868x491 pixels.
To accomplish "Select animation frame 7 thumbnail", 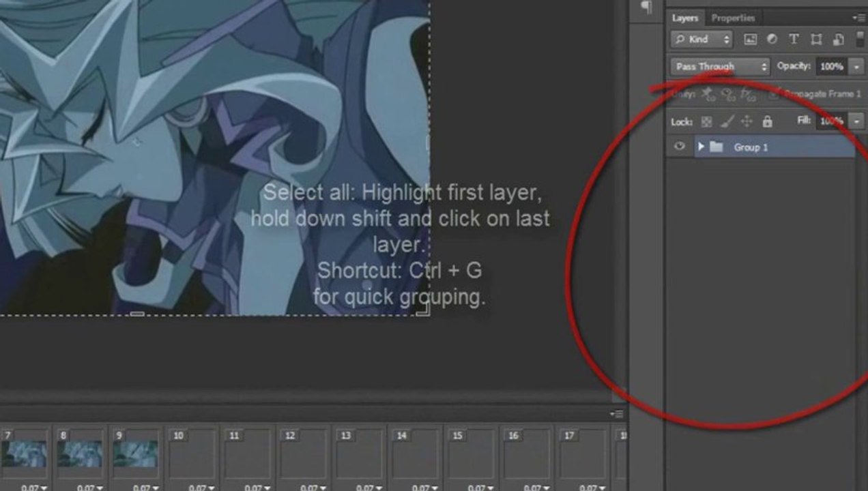I will pos(24,453).
